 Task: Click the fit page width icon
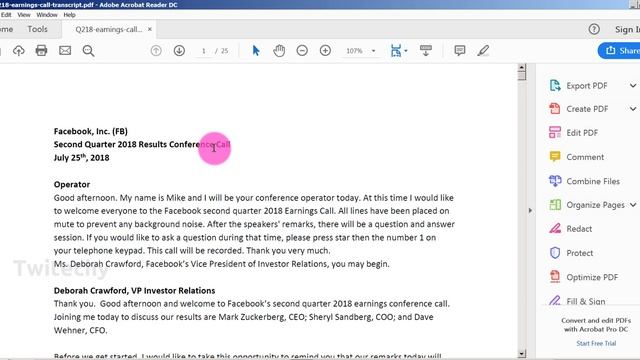pyautogui.click(x=396, y=51)
